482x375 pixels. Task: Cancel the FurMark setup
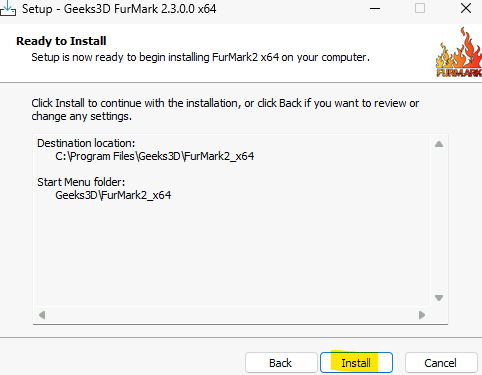pyautogui.click(x=441, y=363)
